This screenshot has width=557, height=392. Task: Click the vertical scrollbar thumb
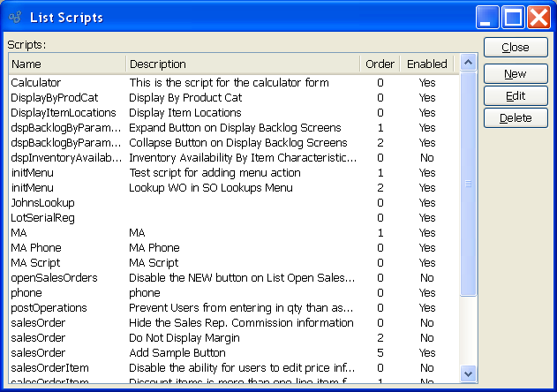pos(469,184)
